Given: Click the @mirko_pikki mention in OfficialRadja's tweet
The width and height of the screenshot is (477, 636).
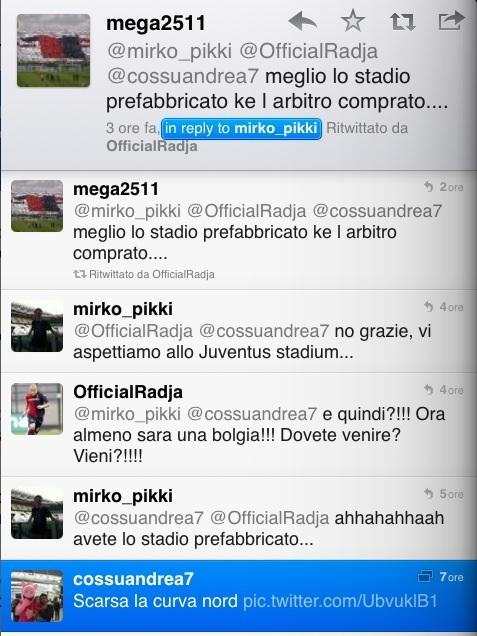Looking at the screenshot, I should pyautogui.click(x=127, y=414).
